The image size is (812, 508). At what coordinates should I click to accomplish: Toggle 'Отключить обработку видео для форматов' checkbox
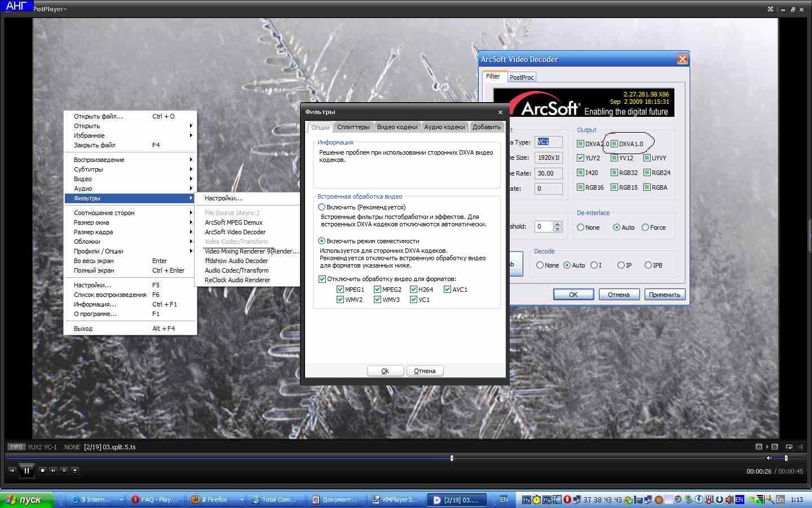pos(322,279)
